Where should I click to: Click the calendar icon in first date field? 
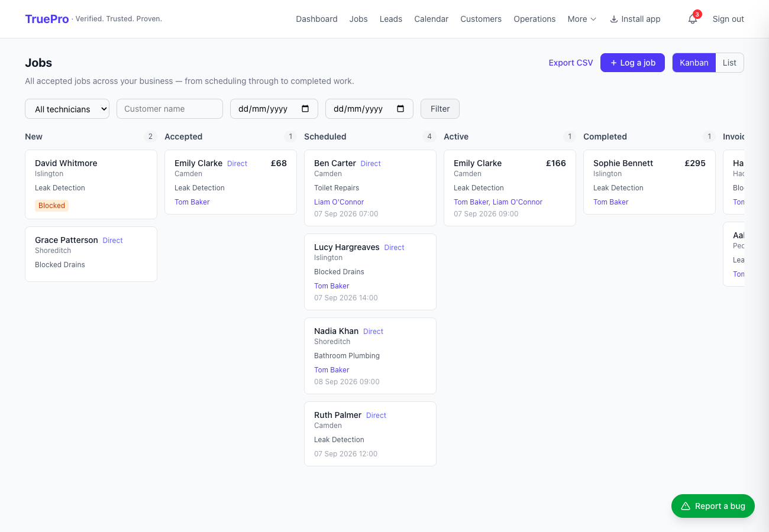tap(305, 109)
